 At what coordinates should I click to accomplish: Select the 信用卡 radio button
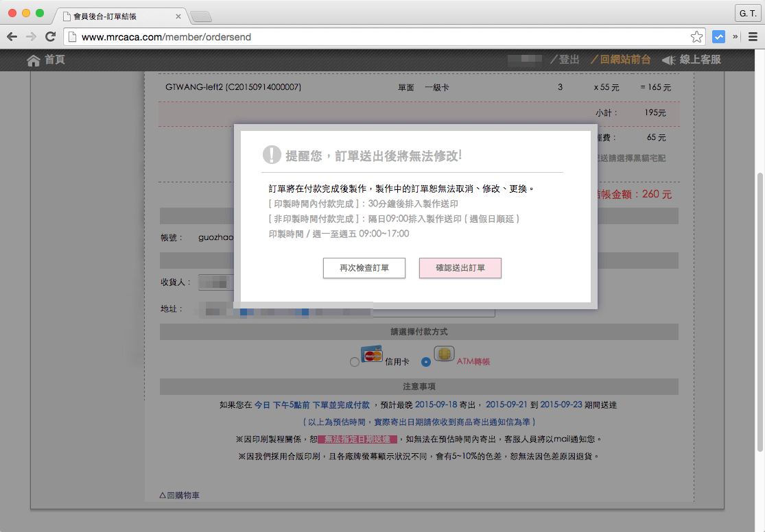[x=355, y=362]
